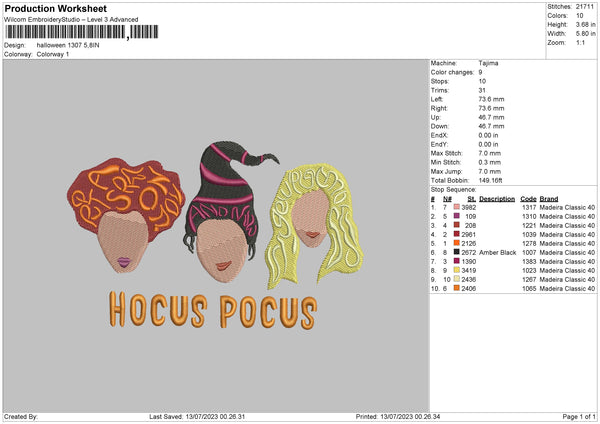Viewport: 600px width, 424px height.
Task: Click the HOCUS POCUS embroidered lettering
Action: 213,310
